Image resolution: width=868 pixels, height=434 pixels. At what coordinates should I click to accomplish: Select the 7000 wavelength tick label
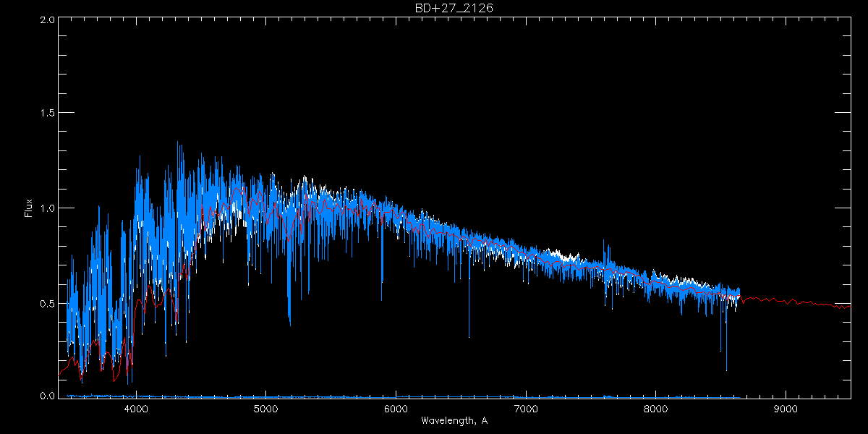click(526, 409)
